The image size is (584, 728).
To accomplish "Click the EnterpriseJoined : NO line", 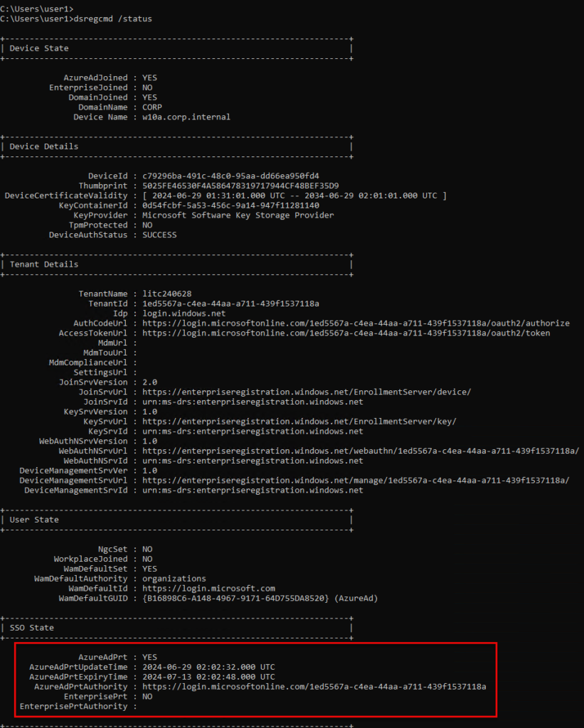I will [101, 87].
